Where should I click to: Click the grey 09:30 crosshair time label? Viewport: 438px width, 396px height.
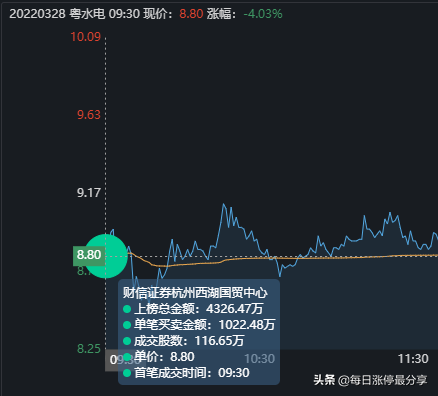[112, 360]
